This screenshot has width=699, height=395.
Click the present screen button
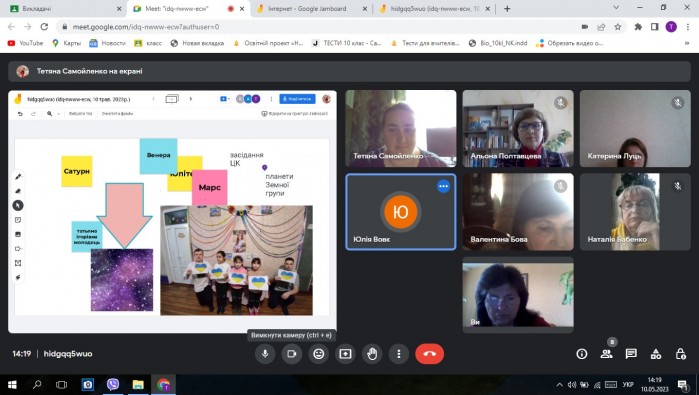345,354
